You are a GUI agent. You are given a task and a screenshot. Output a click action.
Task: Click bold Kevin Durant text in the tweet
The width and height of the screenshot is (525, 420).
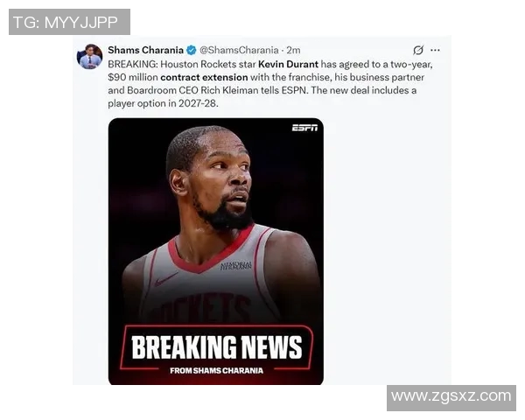point(288,64)
